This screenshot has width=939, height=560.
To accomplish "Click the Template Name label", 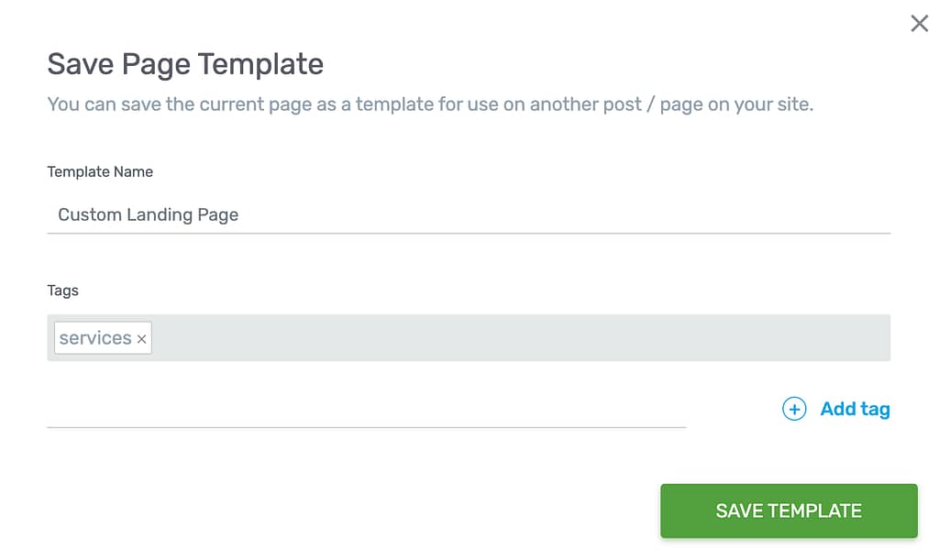I will 100,171.
